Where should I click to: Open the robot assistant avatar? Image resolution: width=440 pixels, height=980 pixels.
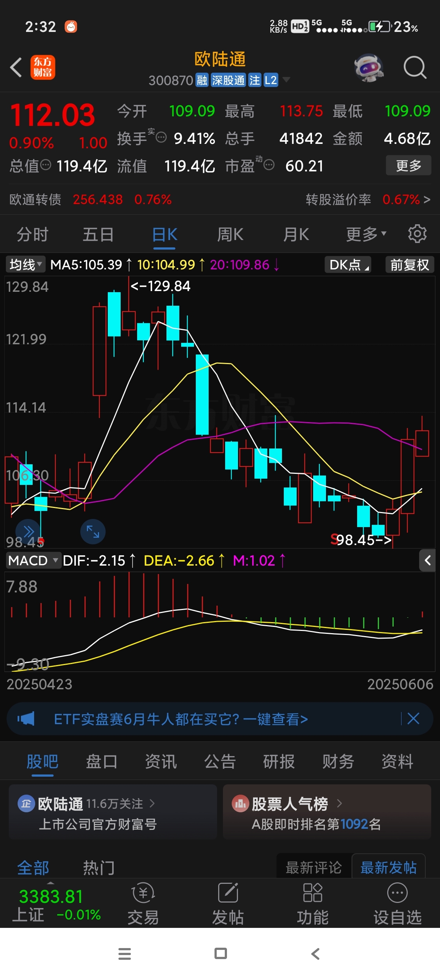368,68
